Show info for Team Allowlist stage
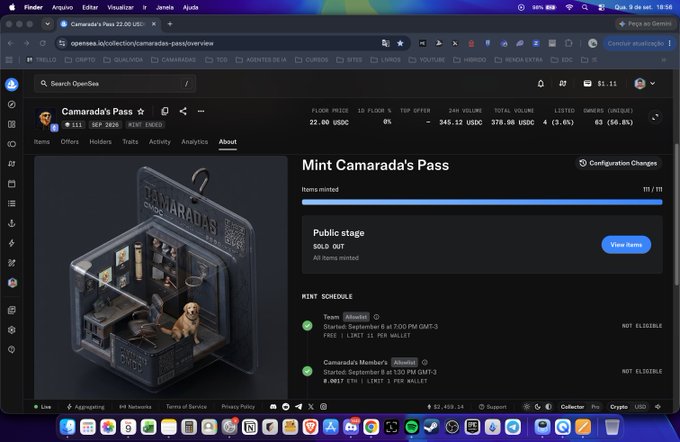Viewport: 680px width, 442px height. (x=376, y=317)
